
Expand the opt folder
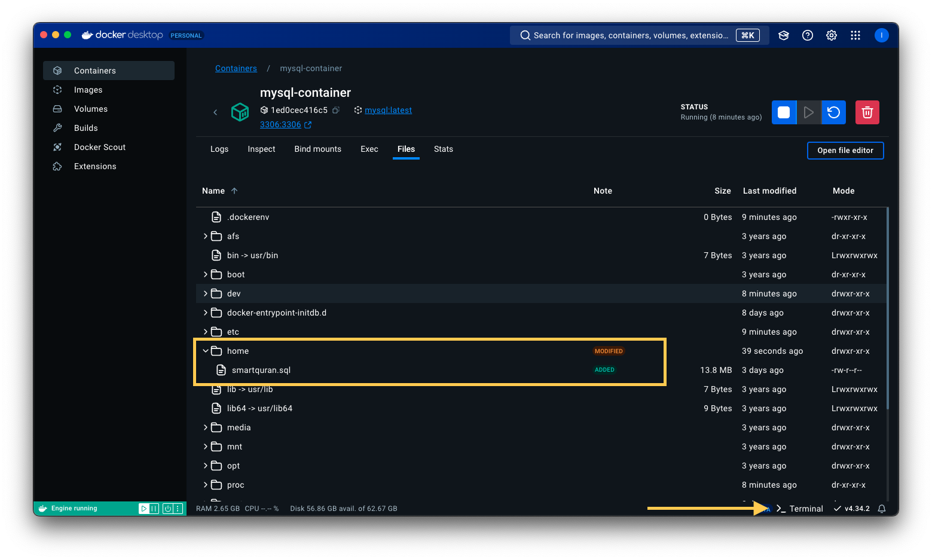pyautogui.click(x=206, y=466)
